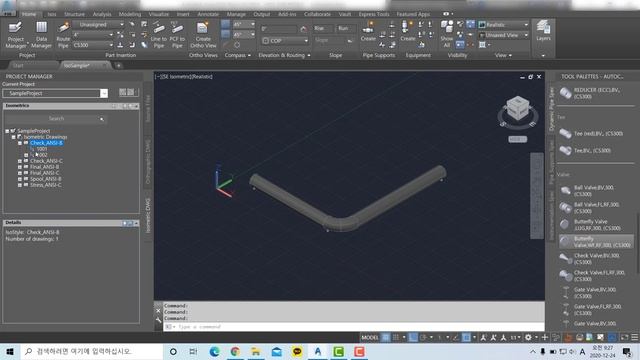Click the Butterfly Valve WF RF 300 tool
Image resolution: width=640 pixels, height=360 pixels.
point(595,242)
